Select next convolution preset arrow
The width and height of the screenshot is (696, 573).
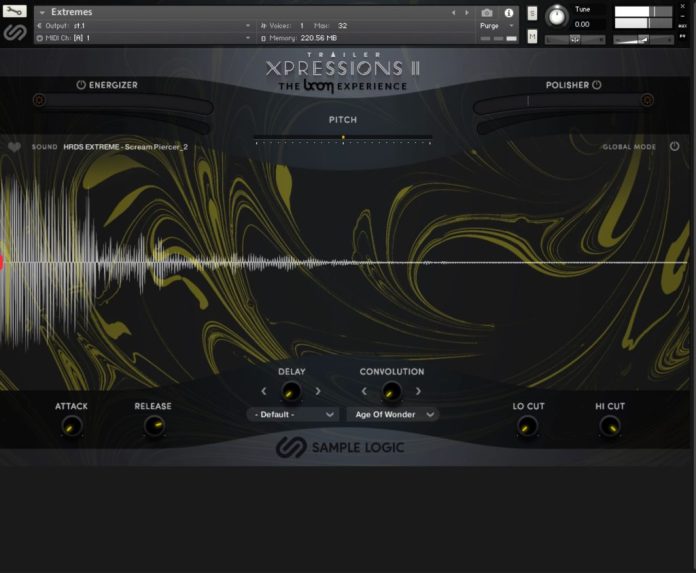point(418,391)
